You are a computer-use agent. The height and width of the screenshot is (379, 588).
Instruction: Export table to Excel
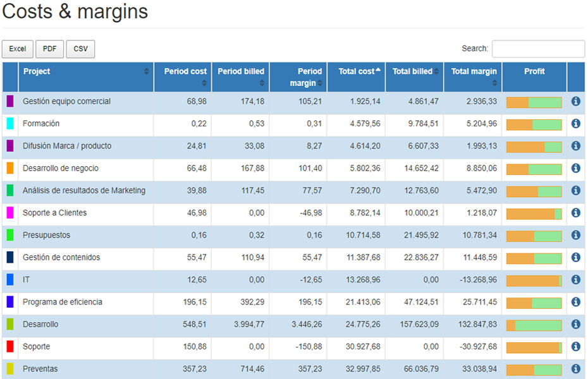click(18, 49)
